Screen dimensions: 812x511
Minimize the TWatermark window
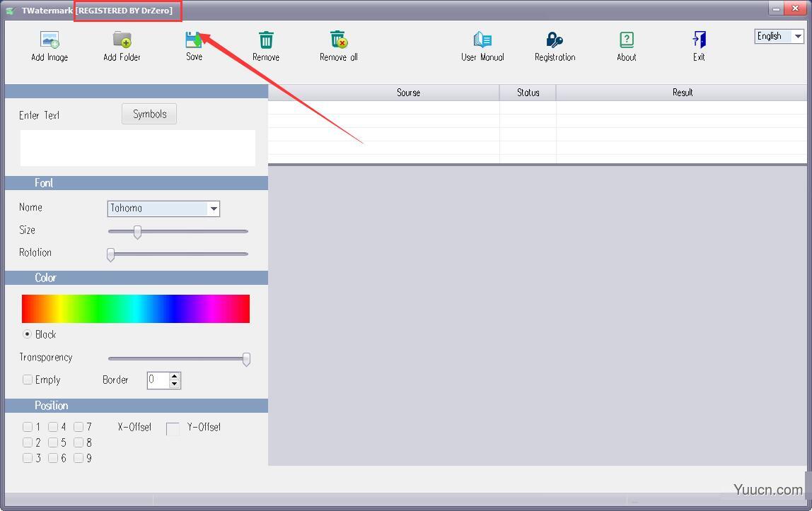tap(776, 8)
